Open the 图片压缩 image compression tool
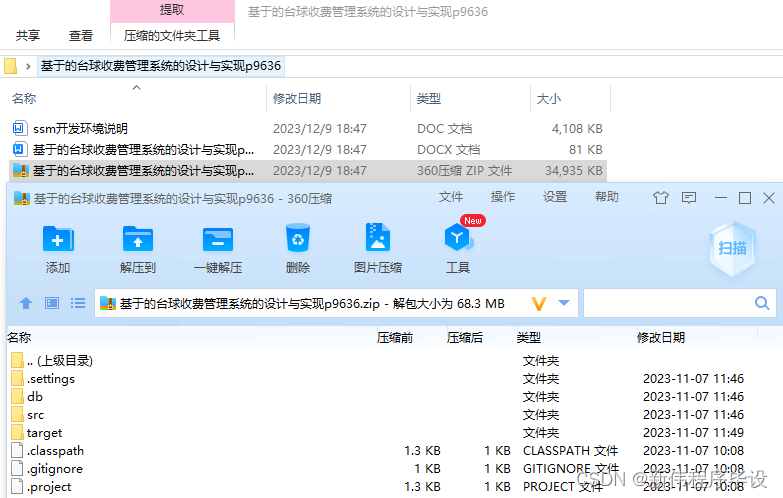This screenshot has height=498, width=783. 378,238
